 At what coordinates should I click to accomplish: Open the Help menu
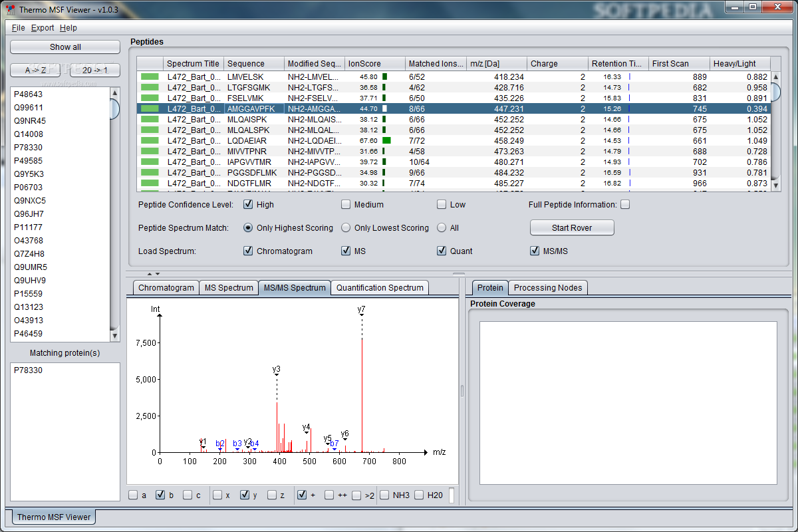68,28
